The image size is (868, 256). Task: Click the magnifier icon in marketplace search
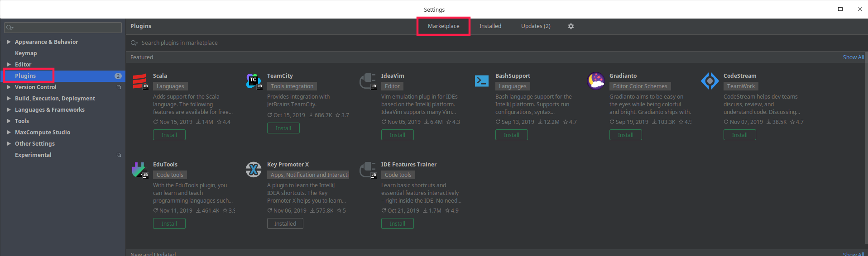[134, 43]
